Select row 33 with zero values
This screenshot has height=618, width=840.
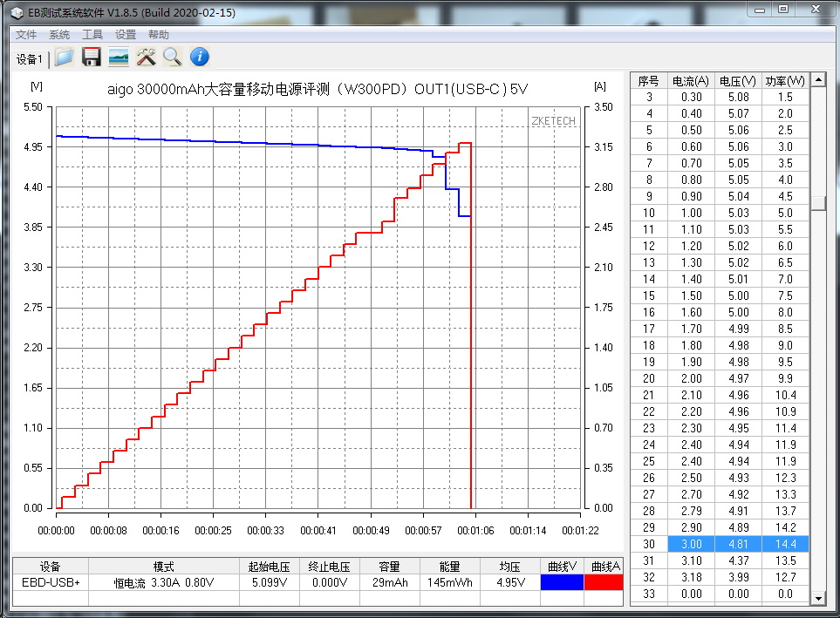(720, 594)
